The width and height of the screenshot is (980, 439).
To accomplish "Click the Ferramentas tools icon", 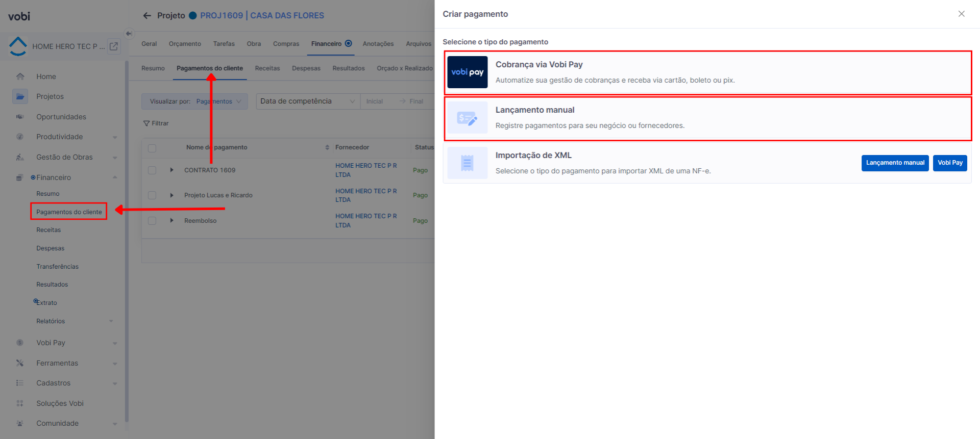I will (x=20, y=363).
